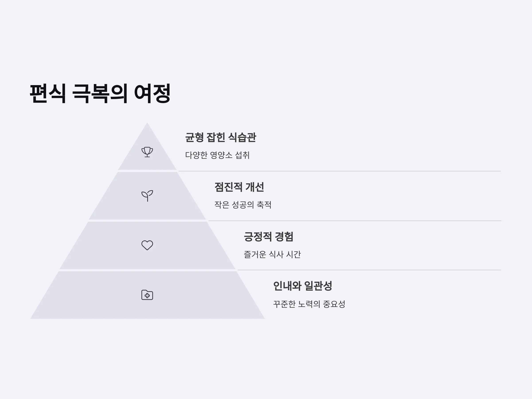Screen dimensions: 532x399
Task: Click the divider line below 즐거운 식사 시간
Action: pyautogui.click(x=369, y=270)
